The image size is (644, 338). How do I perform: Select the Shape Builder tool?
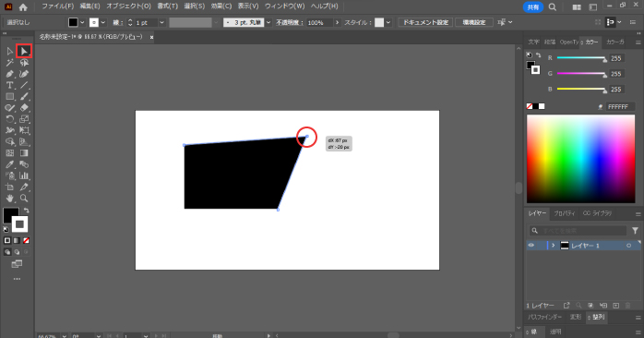click(x=9, y=142)
